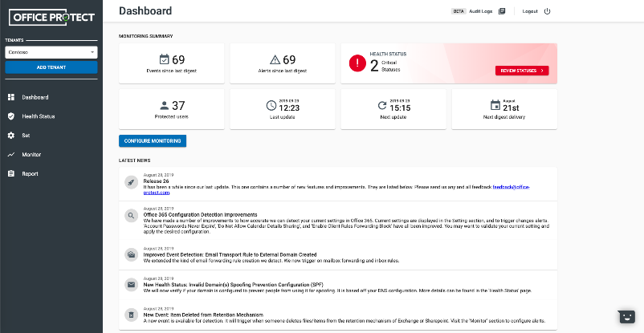The width and height of the screenshot is (644, 333).
Task: Expand the Contoso tenant dropdown
Action: point(51,52)
